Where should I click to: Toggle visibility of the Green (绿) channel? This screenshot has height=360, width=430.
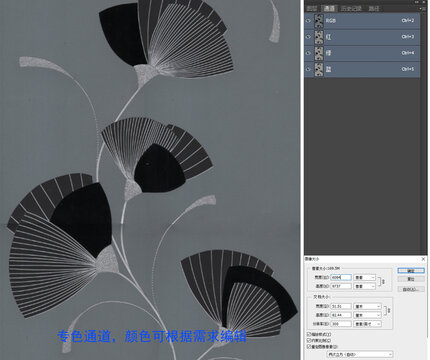[x=308, y=53]
